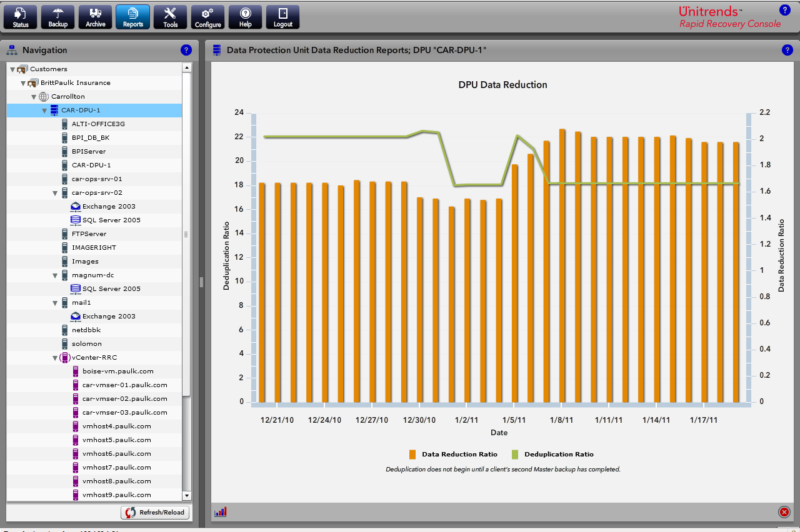
Task: Click the boise-vm.paulk.com VM icon
Action: [x=76, y=372]
